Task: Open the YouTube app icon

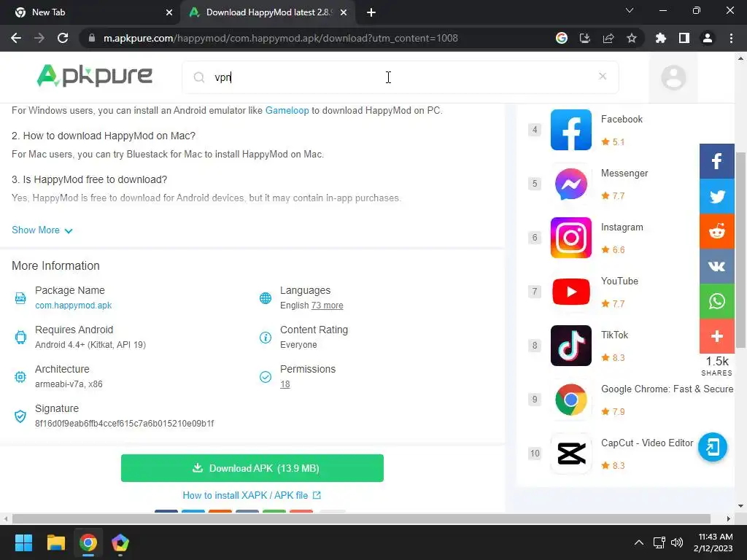Action: (x=570, y=292)
